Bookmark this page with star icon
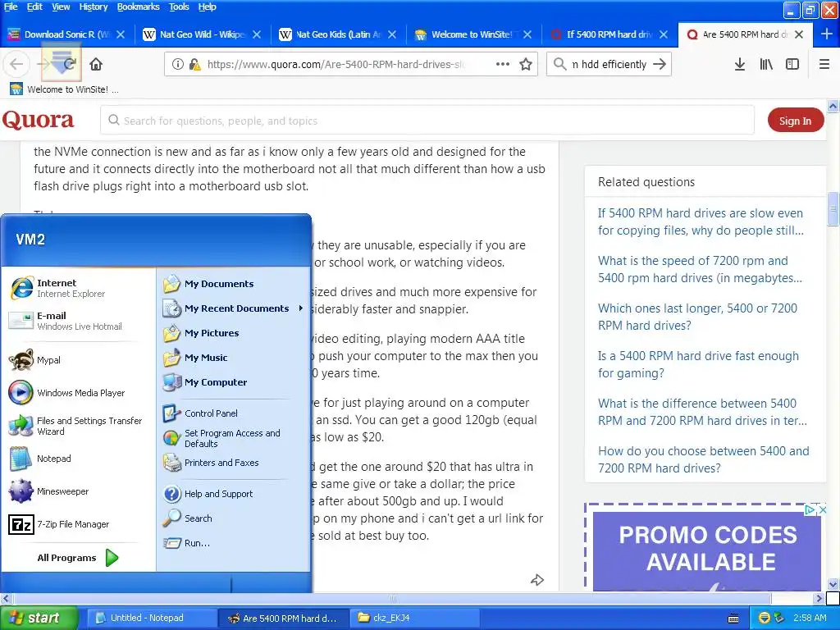This screenshot has height=630, width=840. tap(526, 64)
